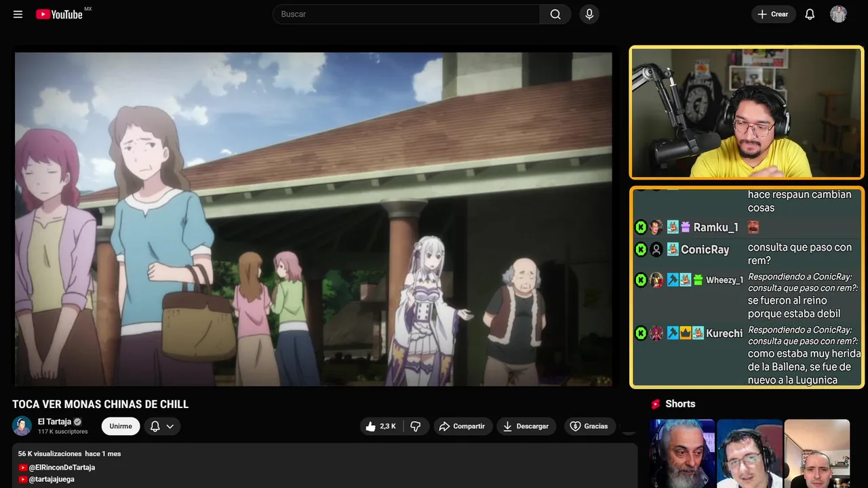Open subscription notification bell dropdown
The width and height of the screenshot is (868, 488).
point(162,426)
